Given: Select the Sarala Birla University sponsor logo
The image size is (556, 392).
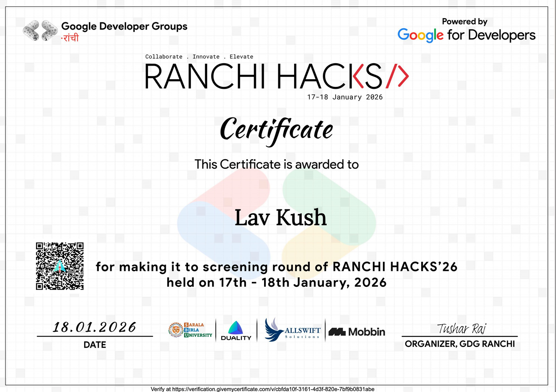Looking at the screenshot, I should pos(190,329).
